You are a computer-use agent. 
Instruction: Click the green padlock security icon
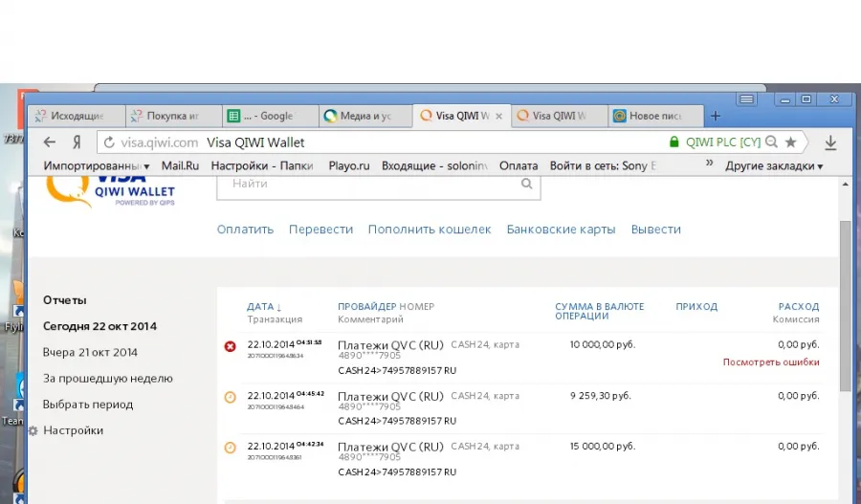[673, 142]
